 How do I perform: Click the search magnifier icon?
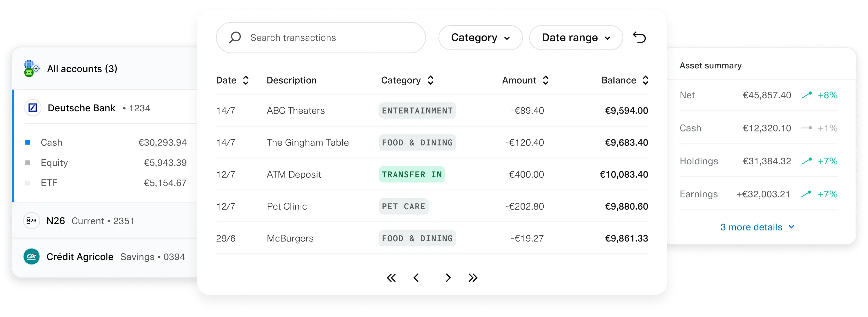coord(235,37)
